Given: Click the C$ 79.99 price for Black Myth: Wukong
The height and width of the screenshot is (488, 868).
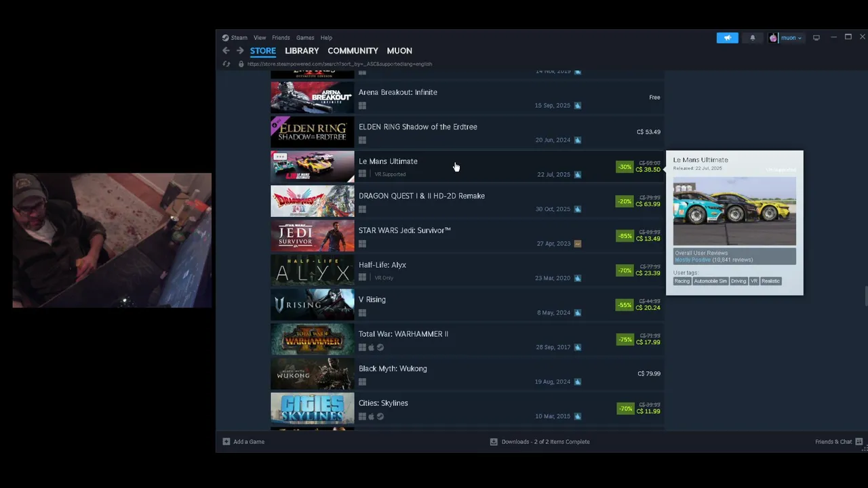Looking at the screenshot, I should [649, 374].
